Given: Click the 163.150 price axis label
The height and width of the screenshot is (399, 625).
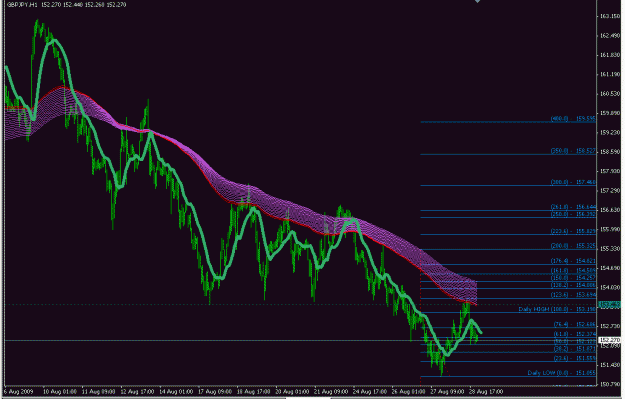Looking at the screenshot, I should point(610,16).
